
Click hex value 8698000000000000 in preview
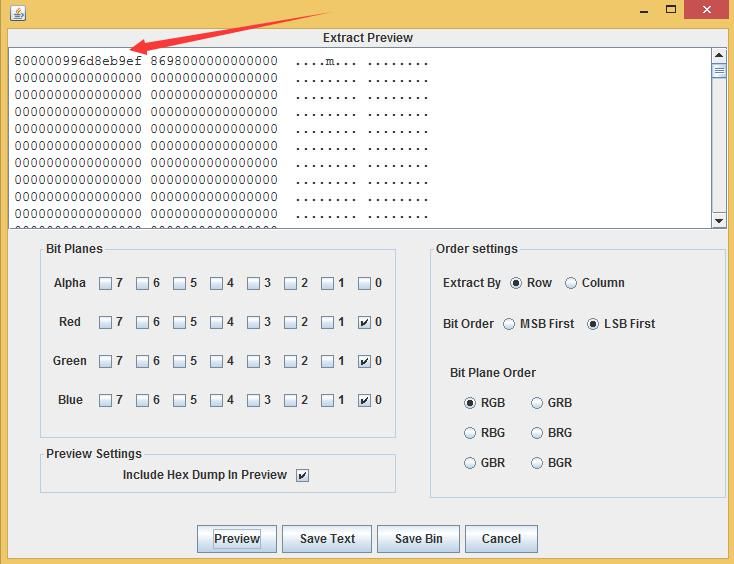[214, 61]
